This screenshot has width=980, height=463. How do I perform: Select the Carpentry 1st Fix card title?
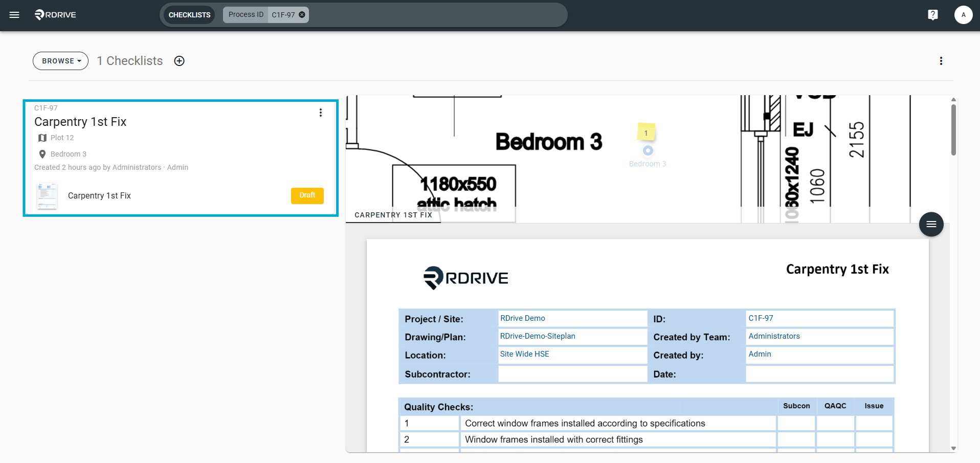[80, 122]
